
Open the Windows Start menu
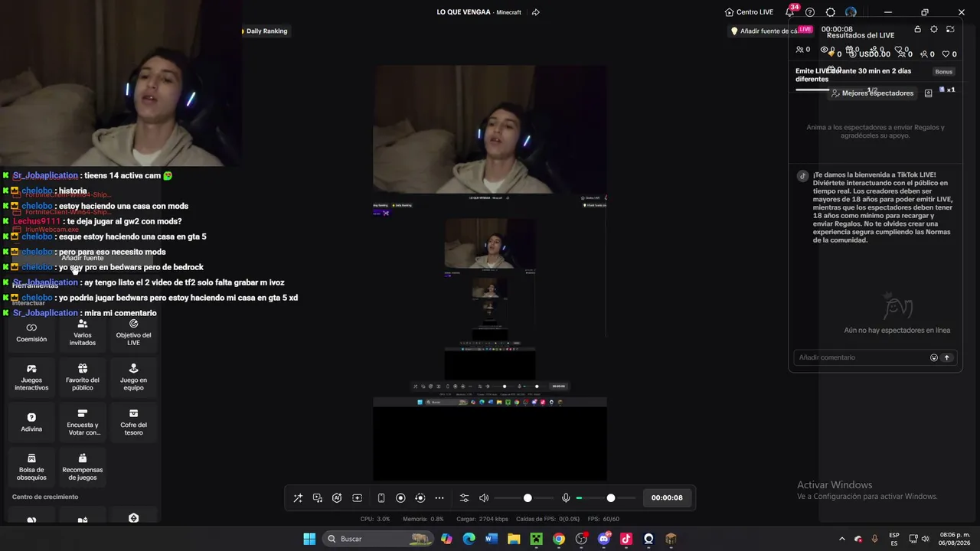click(309, 539)
